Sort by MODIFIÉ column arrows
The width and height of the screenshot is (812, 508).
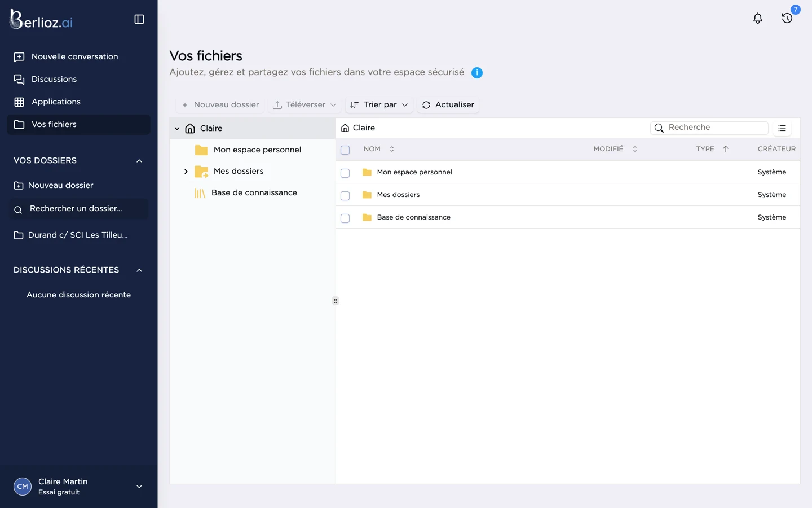point(635,149)
